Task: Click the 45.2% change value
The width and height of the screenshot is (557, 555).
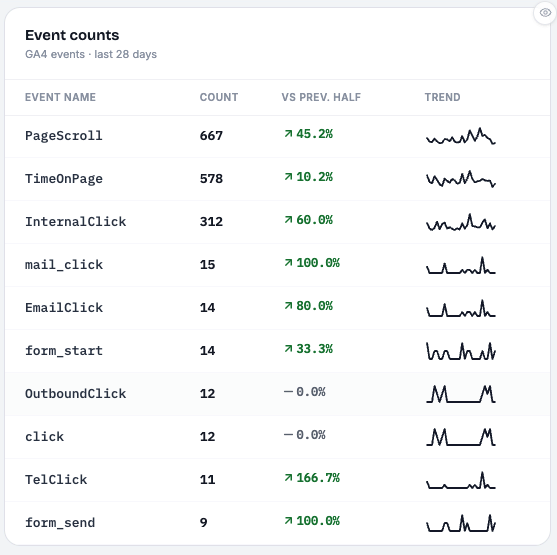Action: [x=314, y=134]
